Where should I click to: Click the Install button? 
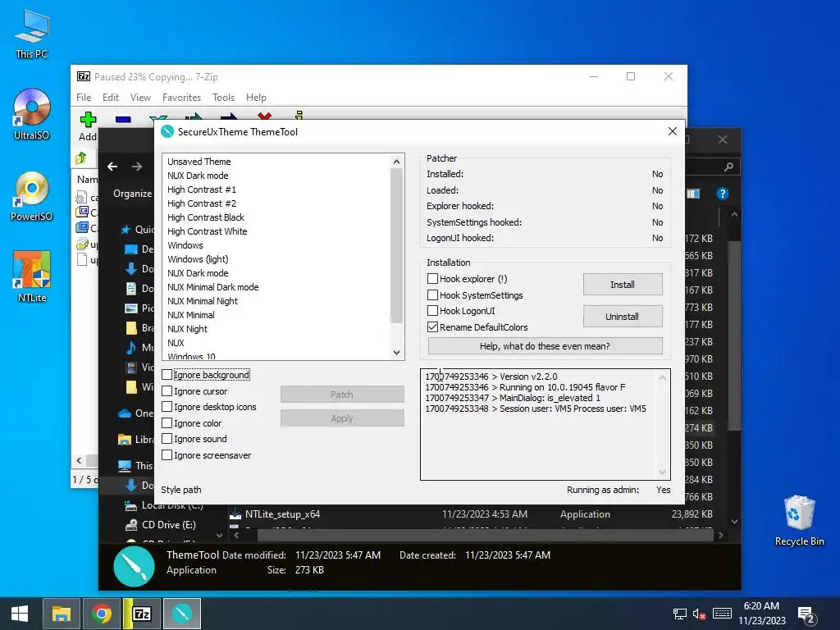coord(623,285)
